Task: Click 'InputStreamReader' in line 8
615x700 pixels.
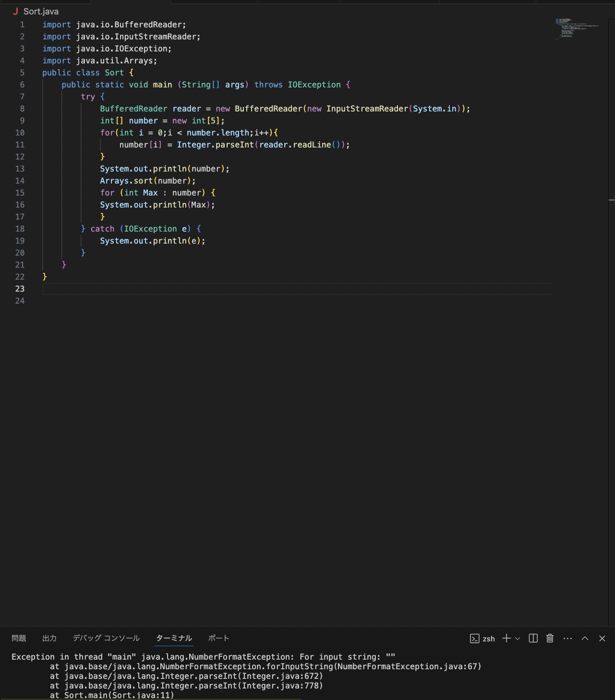Action: click(x=367, y=109)
